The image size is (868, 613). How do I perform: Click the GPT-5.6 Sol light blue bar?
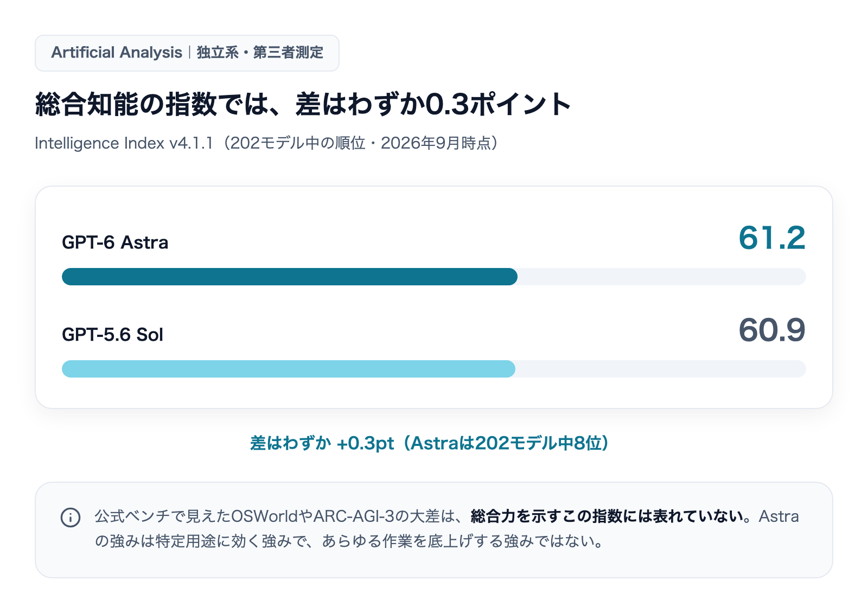(x=289, y=369)
